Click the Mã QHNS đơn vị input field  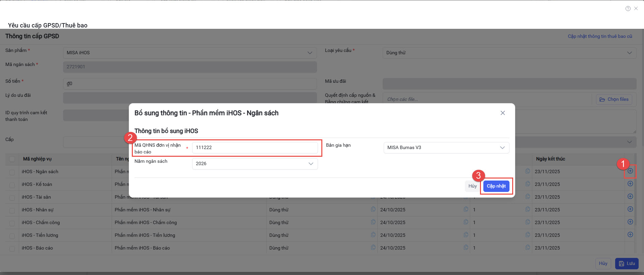[255, 148]
